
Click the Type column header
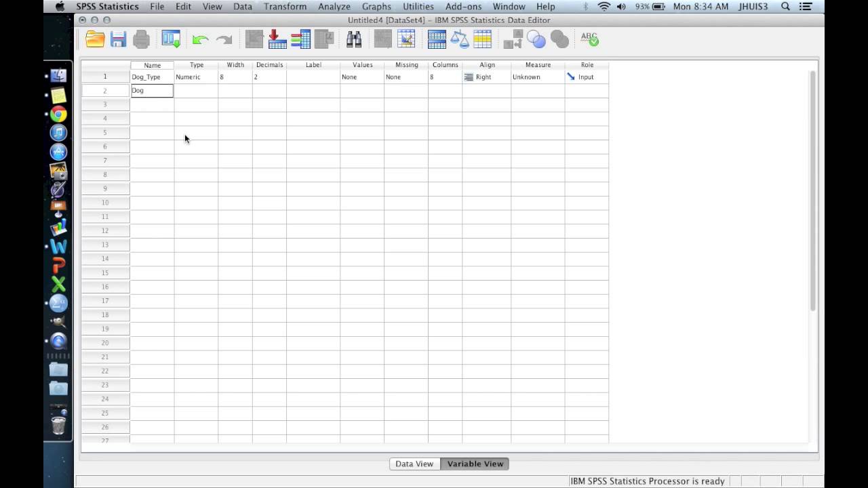point(197,65)
